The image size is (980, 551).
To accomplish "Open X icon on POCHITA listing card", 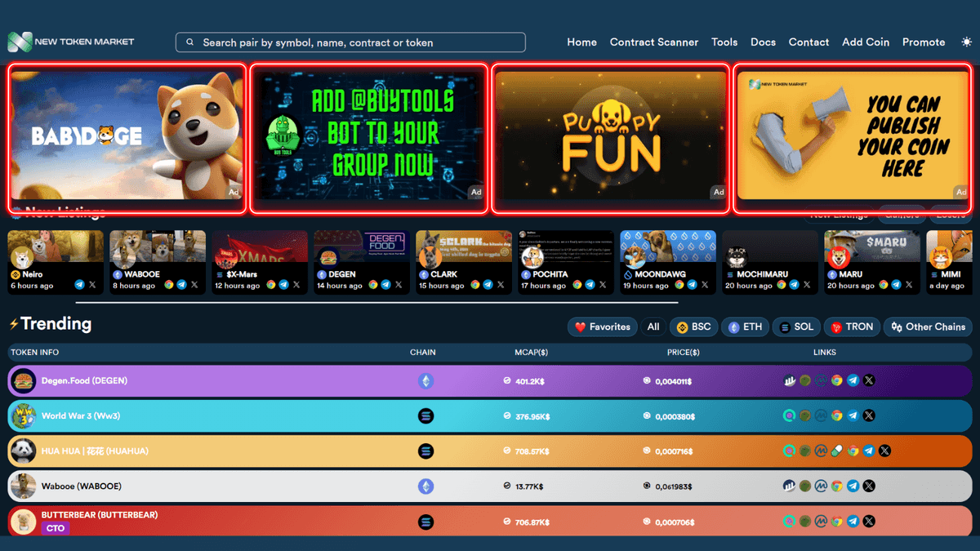I will (x=603, y=285).
